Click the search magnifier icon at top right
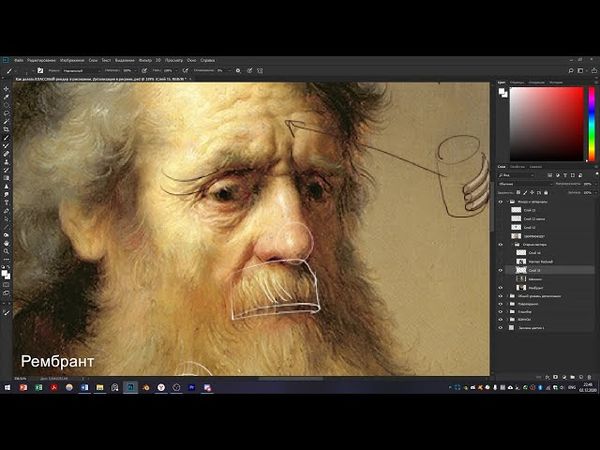This screenshot has width=600, height=450. (571, 71)
